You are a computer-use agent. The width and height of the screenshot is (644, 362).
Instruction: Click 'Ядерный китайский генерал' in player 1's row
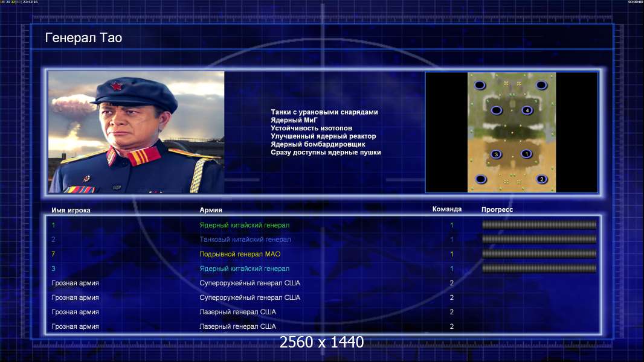(x=245, y=225)
